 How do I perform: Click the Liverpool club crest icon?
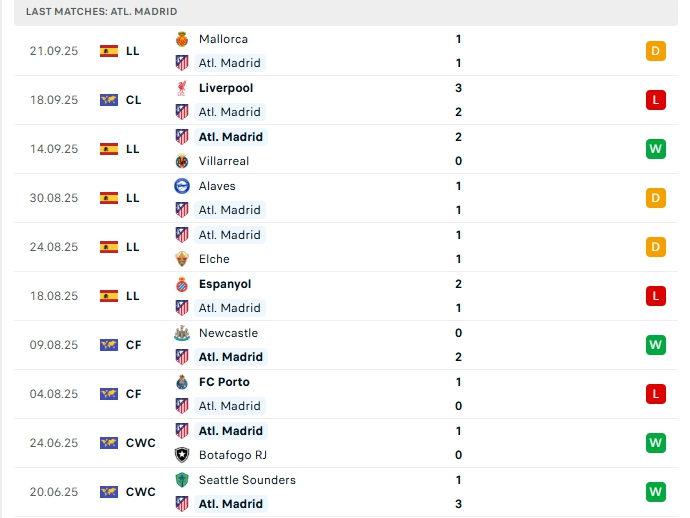182,88
